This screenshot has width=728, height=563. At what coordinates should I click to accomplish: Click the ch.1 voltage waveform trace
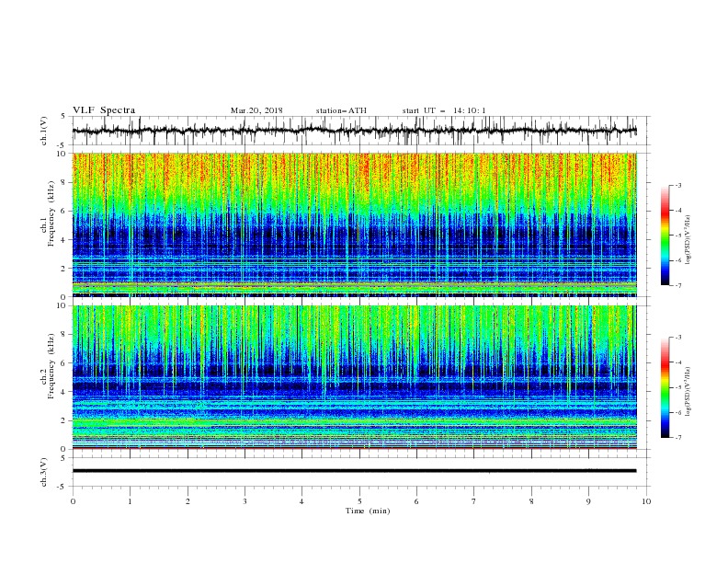354,131
